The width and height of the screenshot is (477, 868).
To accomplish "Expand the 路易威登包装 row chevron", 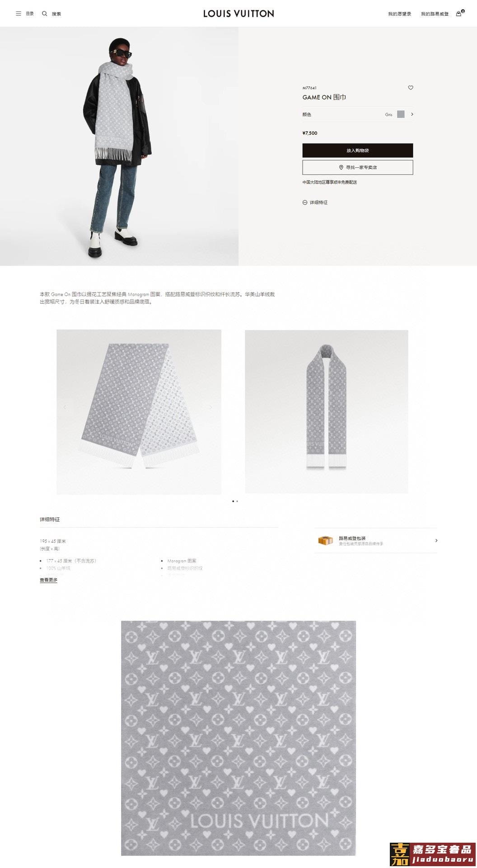I will 436,540.
